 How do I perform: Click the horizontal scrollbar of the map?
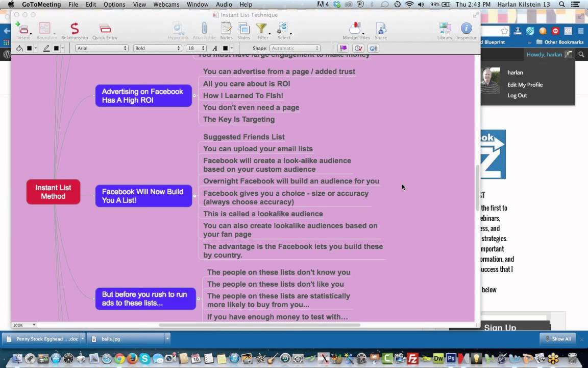tap(259, 325)
